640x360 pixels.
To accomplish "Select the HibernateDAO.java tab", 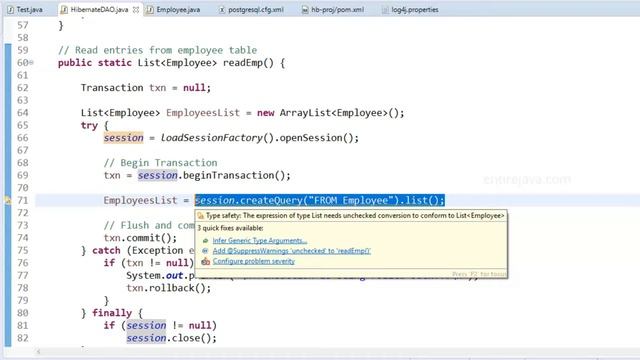I will (99, 9).
